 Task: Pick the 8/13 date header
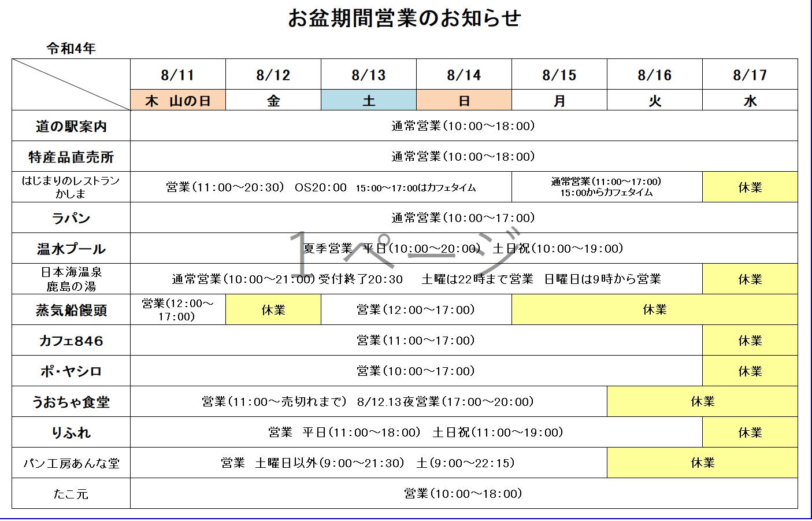point(369,75)
